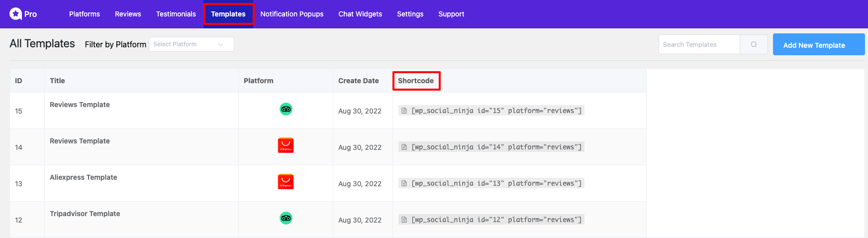Open the Testimonials menu
The width and height of the screenshot is (868, 238).
(x=176, y=14)
